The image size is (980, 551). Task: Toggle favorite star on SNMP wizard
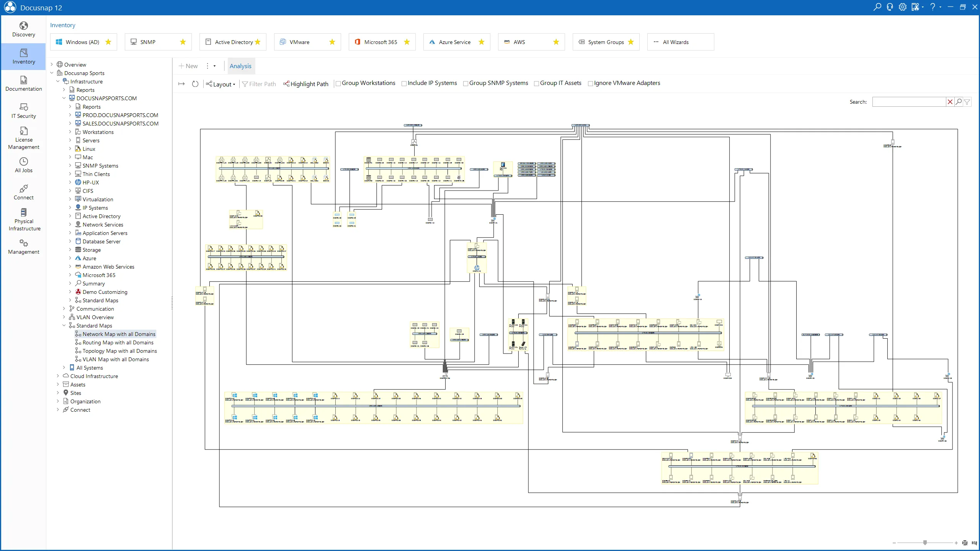pos(183,42)
